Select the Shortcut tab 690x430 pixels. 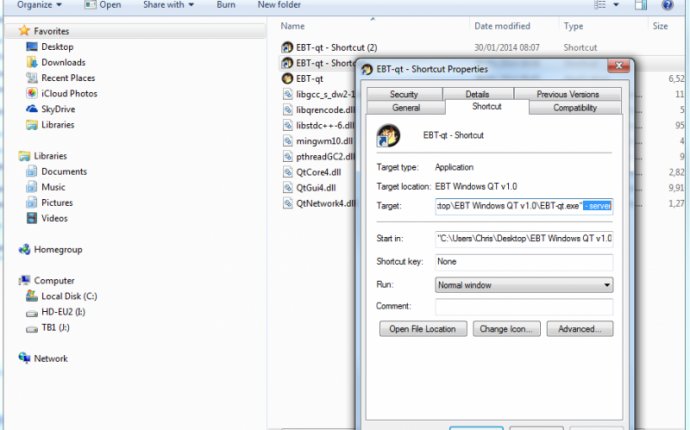487,107
